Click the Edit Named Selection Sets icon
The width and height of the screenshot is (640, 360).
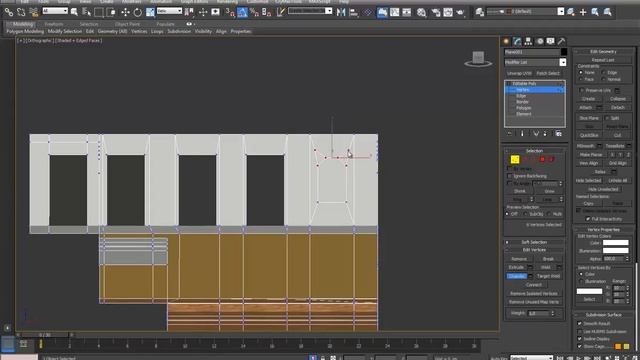click(x=281, y=12)
